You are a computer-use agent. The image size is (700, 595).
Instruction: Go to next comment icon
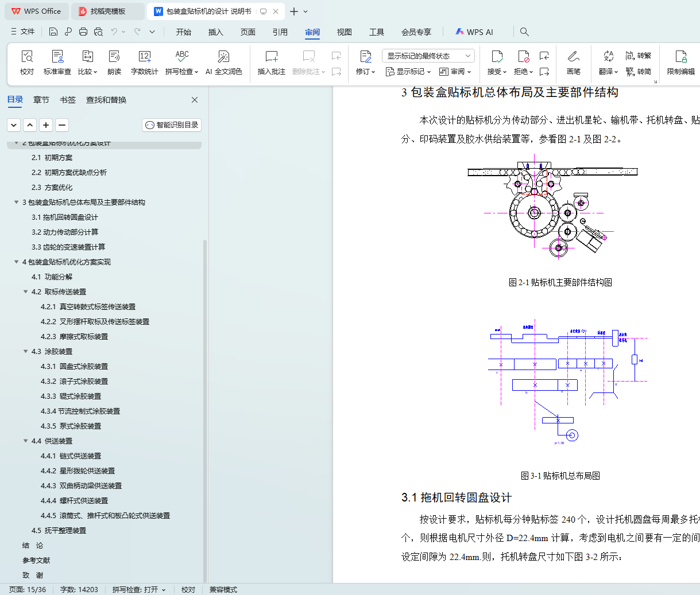point(337,72)
